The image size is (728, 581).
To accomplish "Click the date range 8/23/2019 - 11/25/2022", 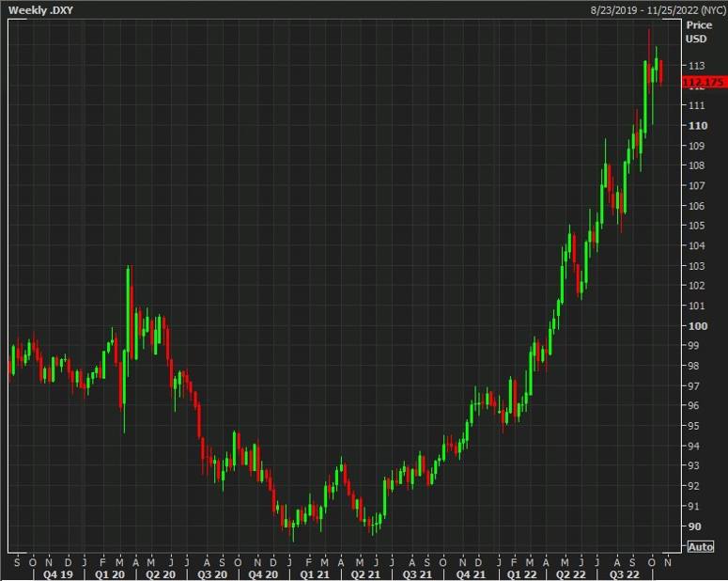I will pos(644,9).
